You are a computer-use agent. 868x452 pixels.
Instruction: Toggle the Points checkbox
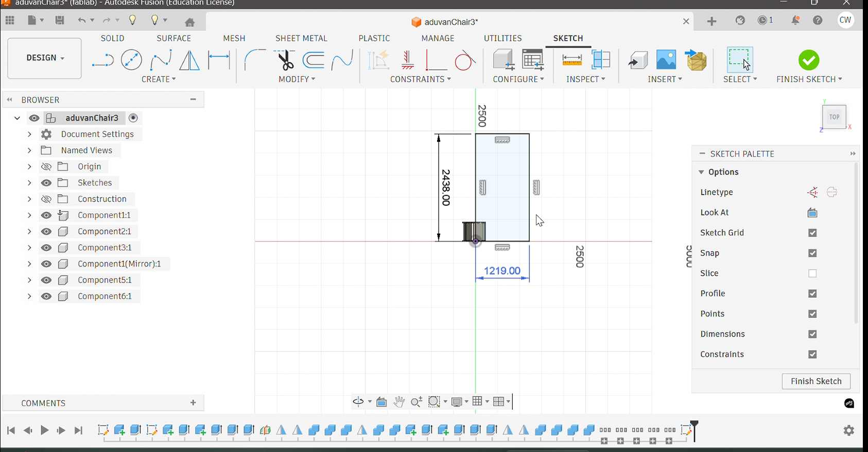[812, 314]
